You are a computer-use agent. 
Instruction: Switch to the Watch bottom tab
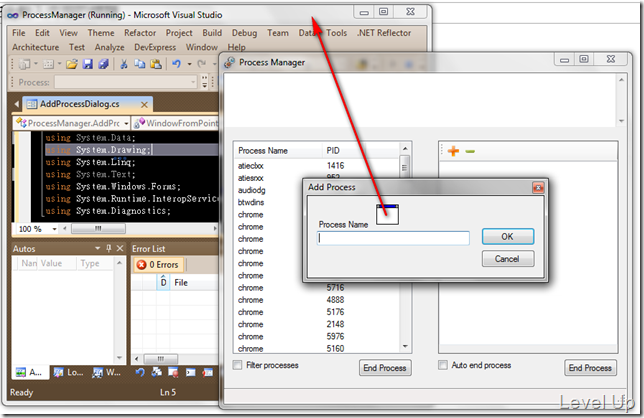click(107, 372)
